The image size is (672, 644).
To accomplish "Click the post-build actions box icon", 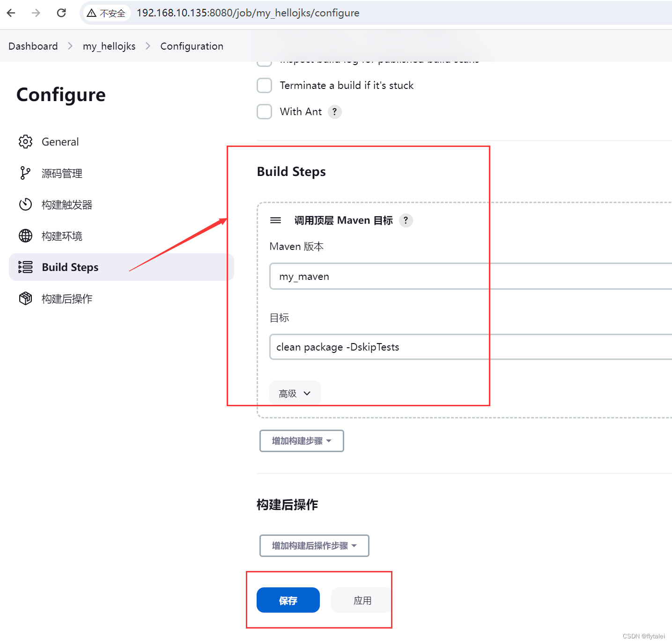I will tap(25, 298).
